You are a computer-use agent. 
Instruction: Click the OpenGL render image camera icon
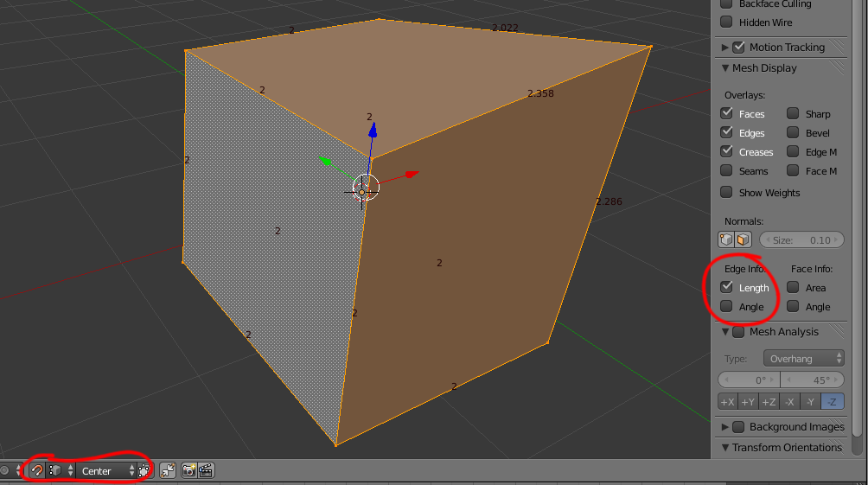[x=188, y=470]
